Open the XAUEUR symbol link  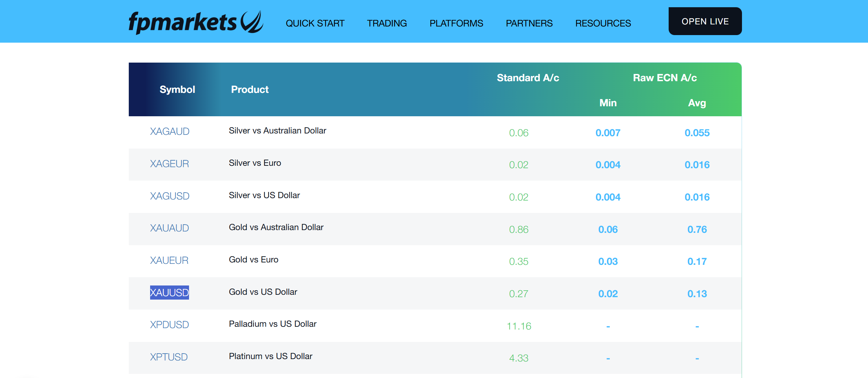[x=169, y=260]
